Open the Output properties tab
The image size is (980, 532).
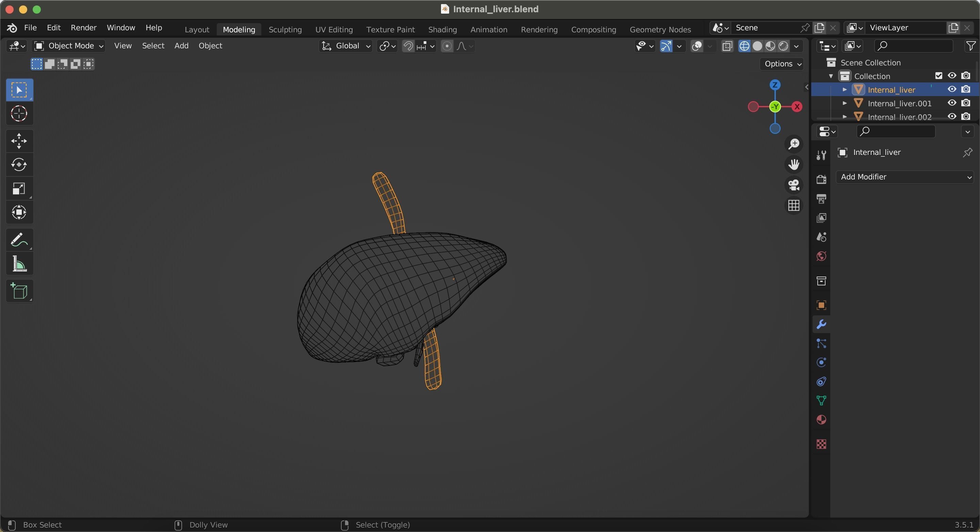pyautogui.click(x=821, y=199)
